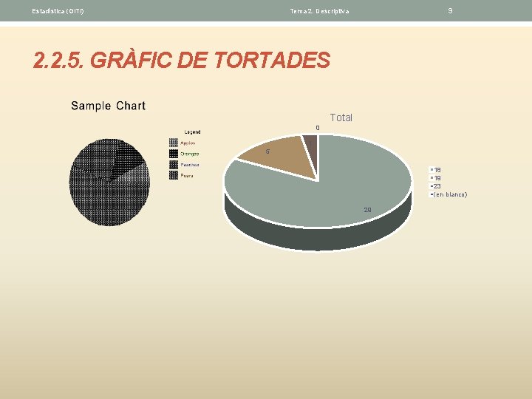
Task: Click the slide number 9 in header
Action: click(x=450, y=11)
